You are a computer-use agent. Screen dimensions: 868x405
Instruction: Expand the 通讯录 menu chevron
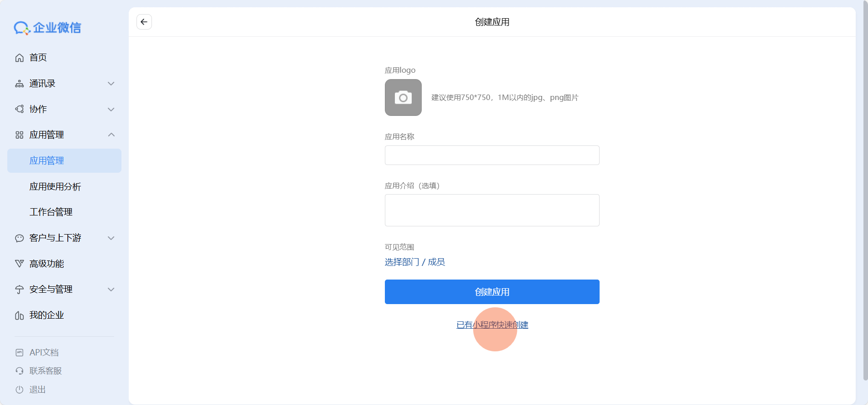point(111,84)
